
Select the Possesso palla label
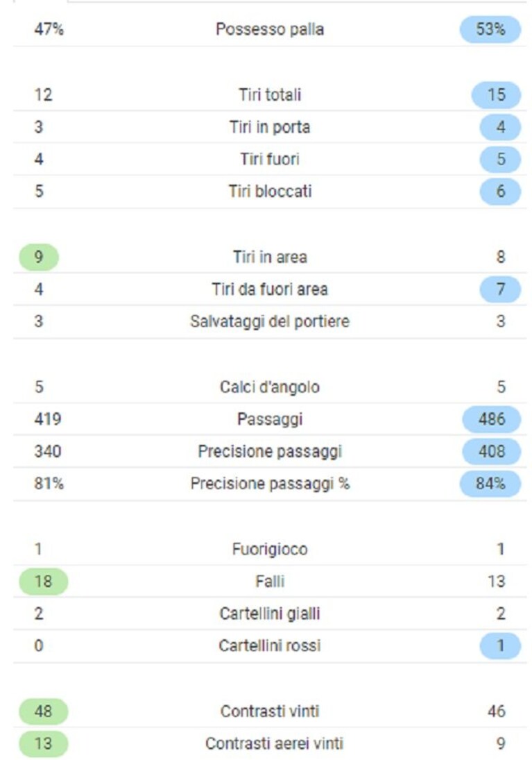pos(270,30)
